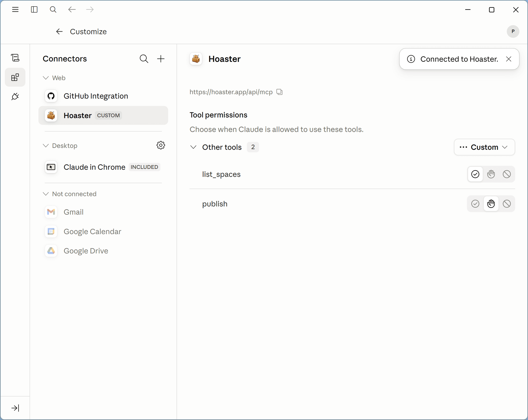Click the info icon in the notification
The width and height of the screenshot is (528, 420).
pyautogui.click(x=411, y=59)
